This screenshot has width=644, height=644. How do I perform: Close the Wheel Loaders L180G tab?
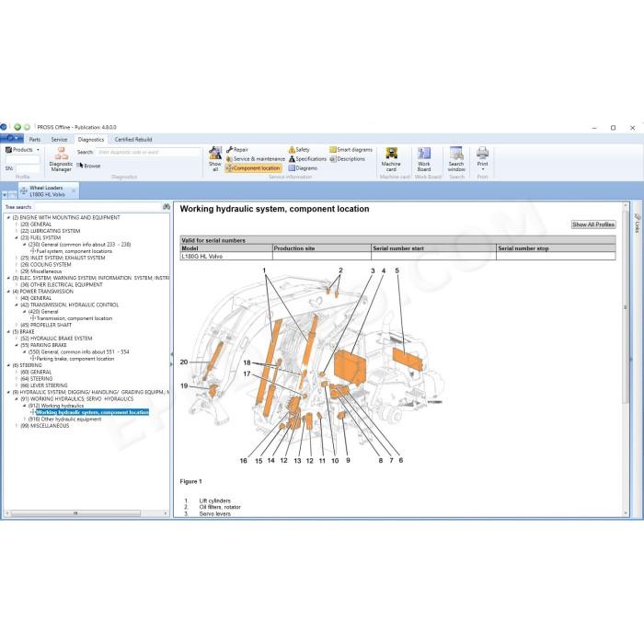click(x=74, y=191)
